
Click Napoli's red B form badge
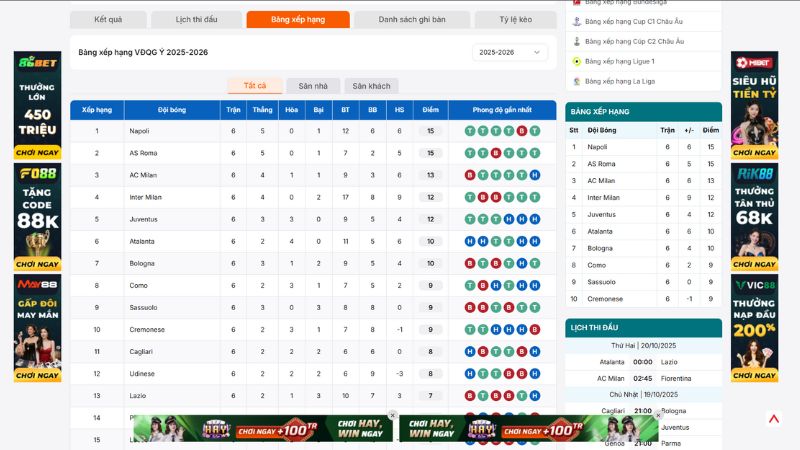click(x=522, y=131)
